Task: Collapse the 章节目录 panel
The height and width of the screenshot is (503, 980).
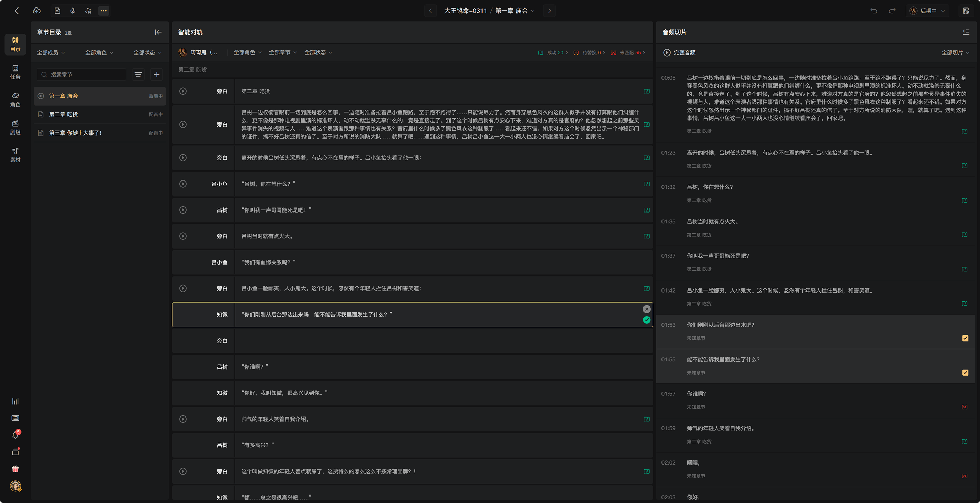Action: coord(158,32)
